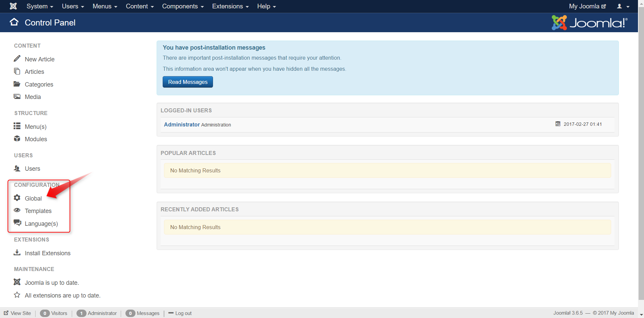Image resolution: width=644 pixels, height=318 pixels.
Task: Click the Media picture icon
Action: tap(17, 97)
